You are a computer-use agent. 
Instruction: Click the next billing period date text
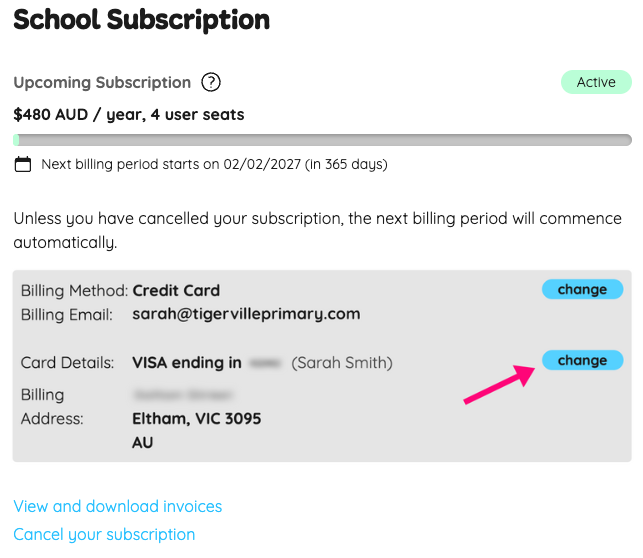click(214, 164)
